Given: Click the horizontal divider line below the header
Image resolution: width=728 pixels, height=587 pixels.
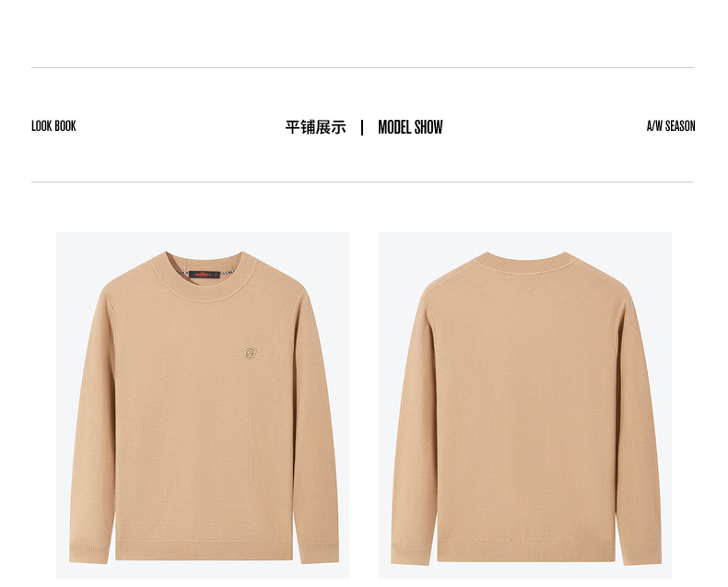Looking at the screenshot, I should (x=362, y=182).
